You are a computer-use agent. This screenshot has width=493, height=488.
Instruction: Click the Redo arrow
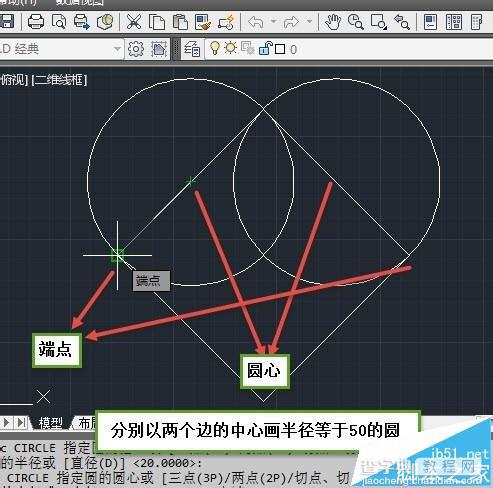tap(291, 22)
